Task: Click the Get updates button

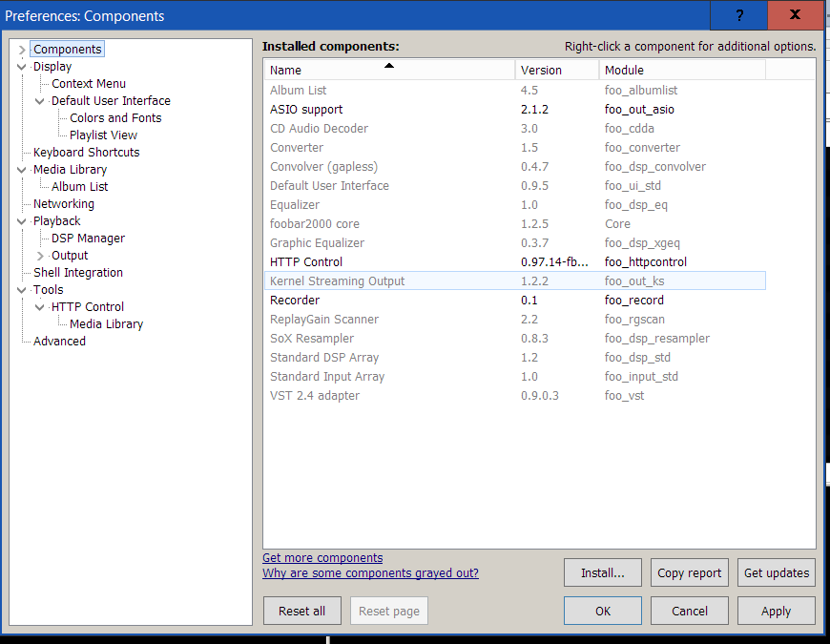Action: (x=776, y=572)
